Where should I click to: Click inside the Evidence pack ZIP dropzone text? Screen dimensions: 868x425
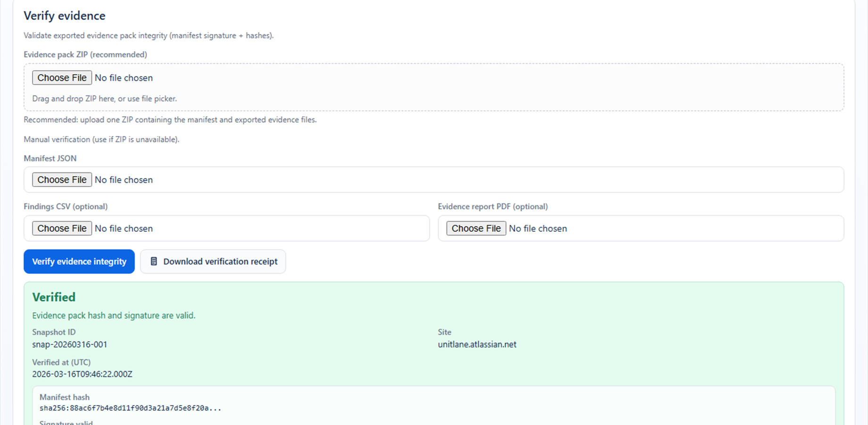(x=105, y=98)
